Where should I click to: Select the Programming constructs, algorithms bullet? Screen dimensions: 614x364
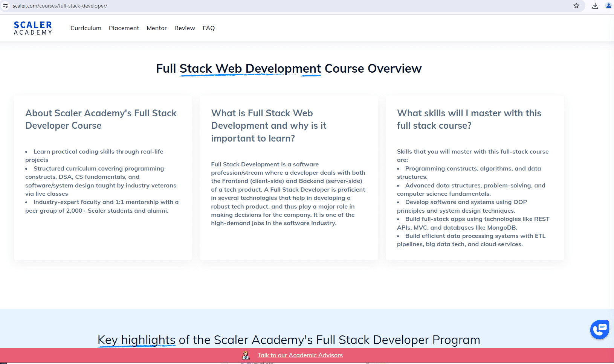point(469,173)
